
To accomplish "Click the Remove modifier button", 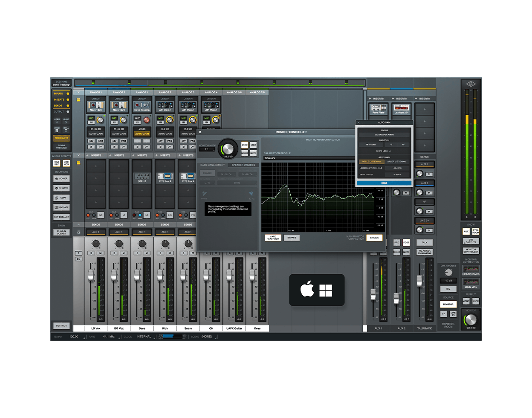I will [x=61, y=188].
